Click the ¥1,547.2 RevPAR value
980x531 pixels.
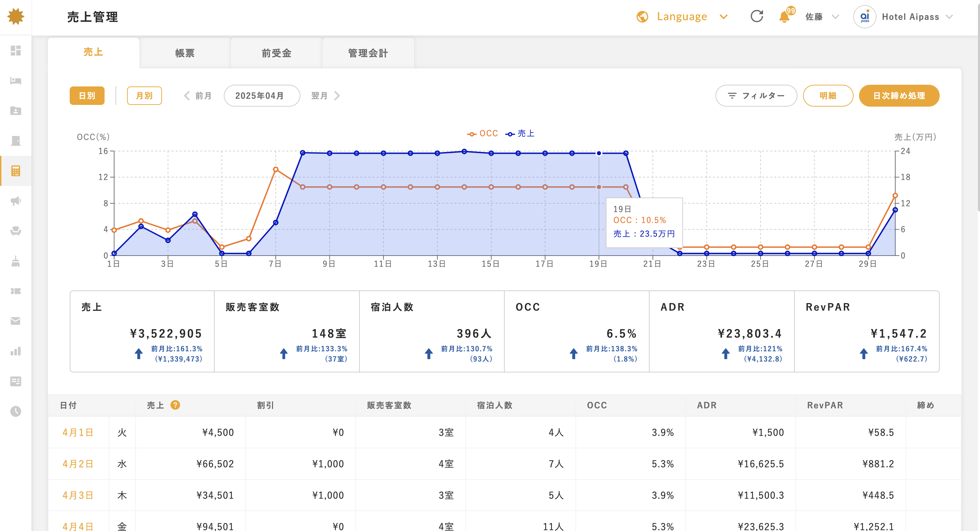[899, 333]
